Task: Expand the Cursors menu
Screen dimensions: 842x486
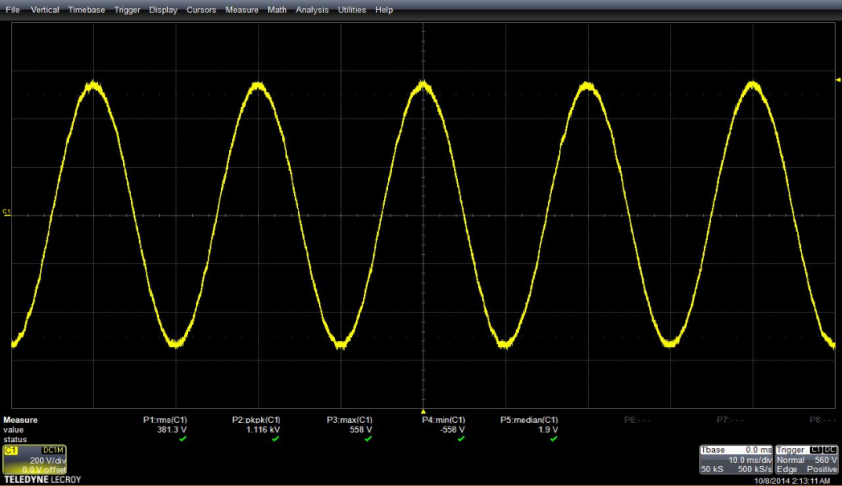Action: [201, 9]
